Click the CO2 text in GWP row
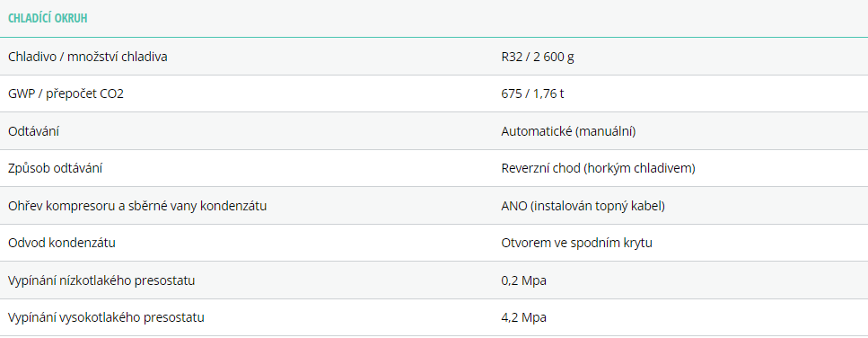This screenshot has width=868, height=338. [x=112, y=93]
